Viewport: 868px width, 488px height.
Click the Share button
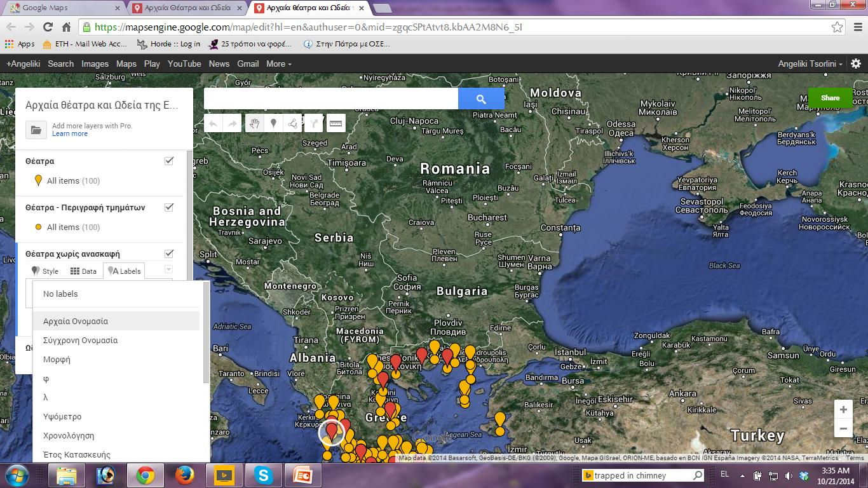(830, 98)
